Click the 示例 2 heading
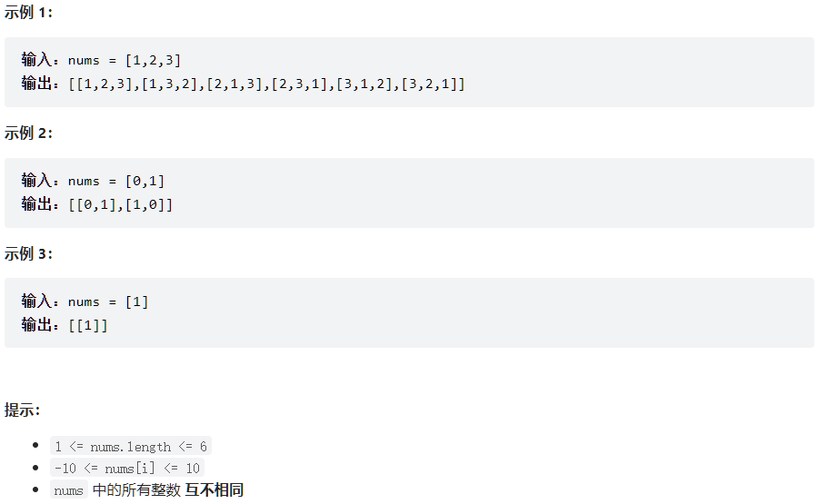The image size is (818, 504). tap(28, 133)
